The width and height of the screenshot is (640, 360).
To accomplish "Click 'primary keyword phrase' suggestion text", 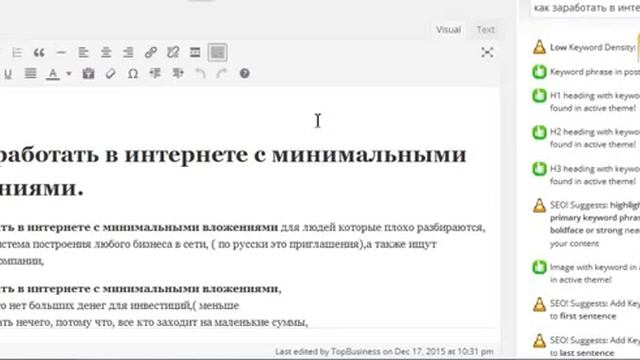I will [595, 218].
